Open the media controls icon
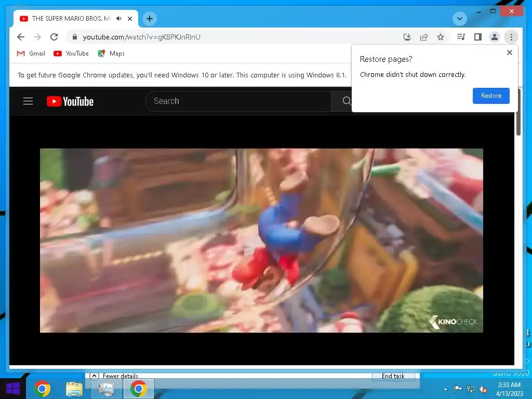The image size is (532, 399). click(461, 37)
